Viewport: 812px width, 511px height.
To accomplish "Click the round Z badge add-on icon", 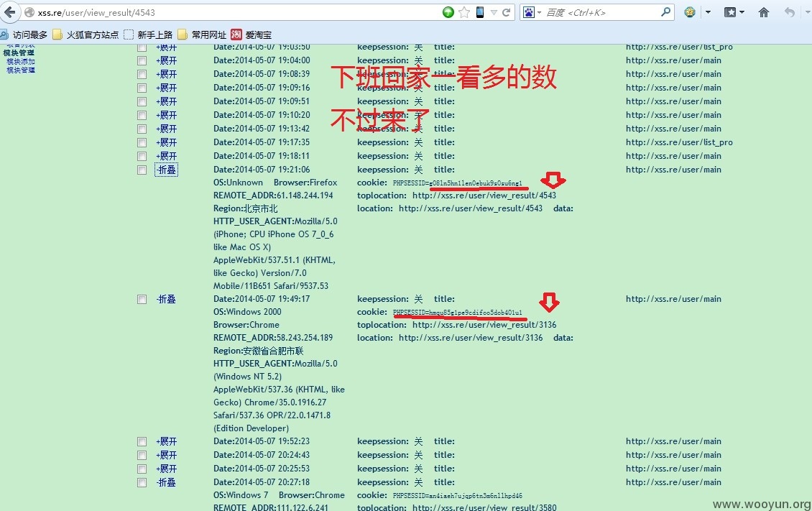I will [x=690, y=12].
